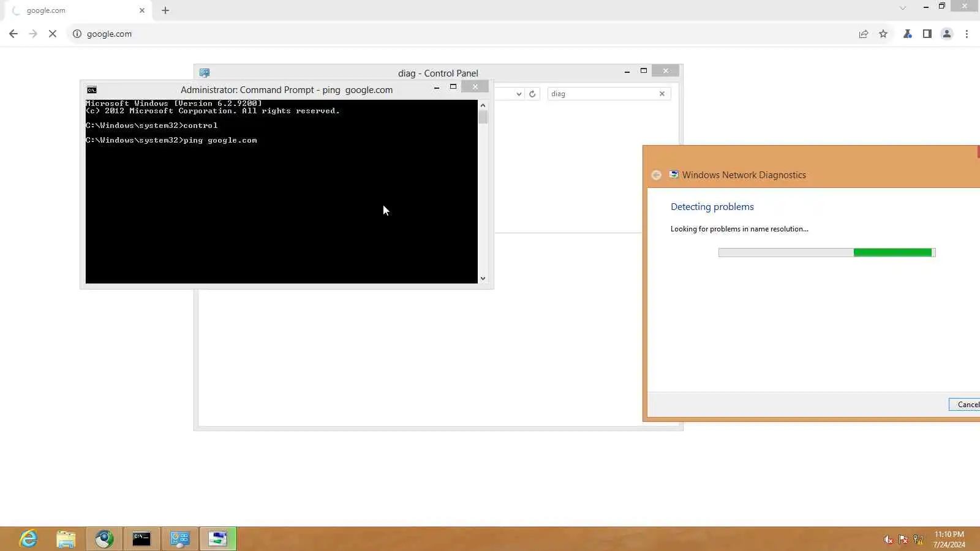980x551 pixels.
Task: Open Chrome three-dot menu
Action: pos(967,34)
